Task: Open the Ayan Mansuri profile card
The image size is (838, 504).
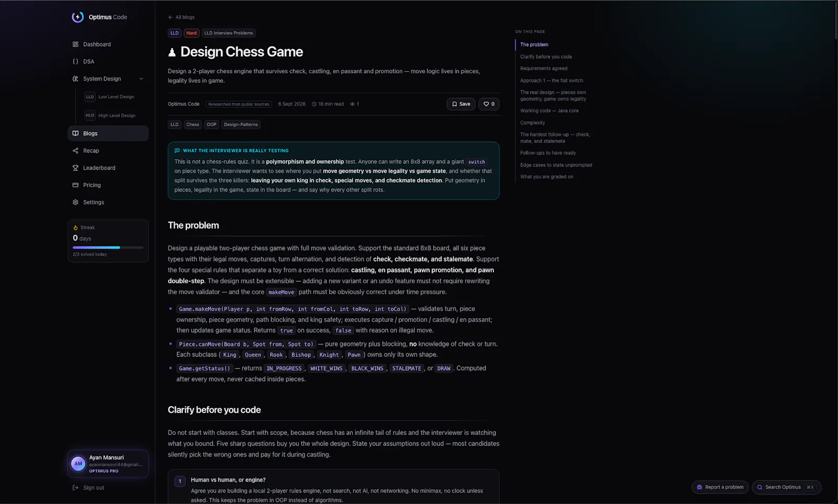Action: (108, 464)
